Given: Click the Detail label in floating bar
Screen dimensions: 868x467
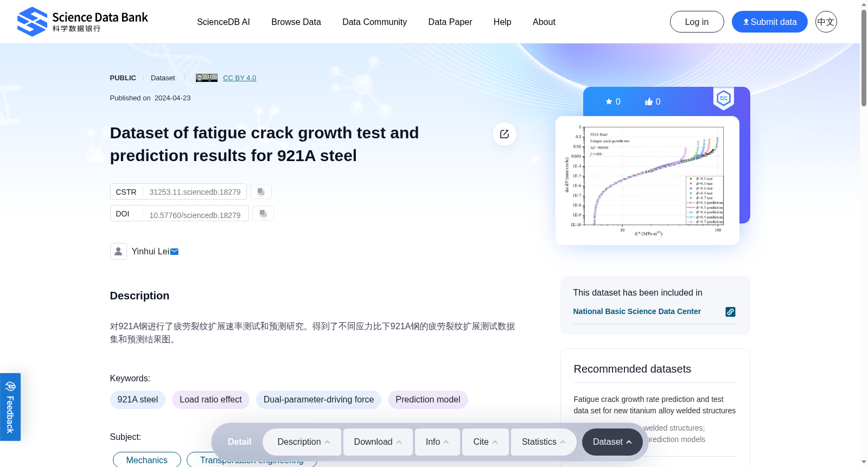Looking at the screenshot, I should point(239,442).
